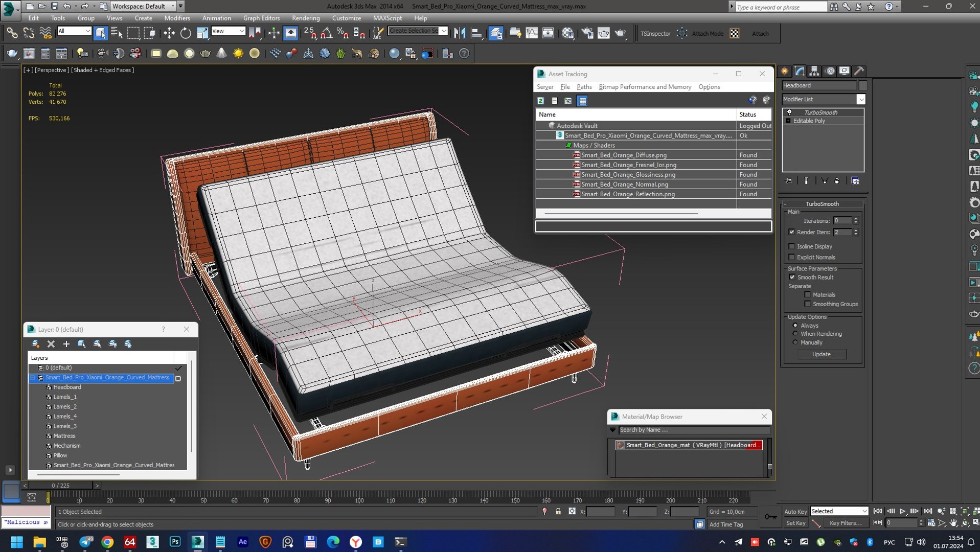Click the teapot icon in second toolbar
Image resolution: width=980 pixels, height=552 pixels.
pos(12,53)
